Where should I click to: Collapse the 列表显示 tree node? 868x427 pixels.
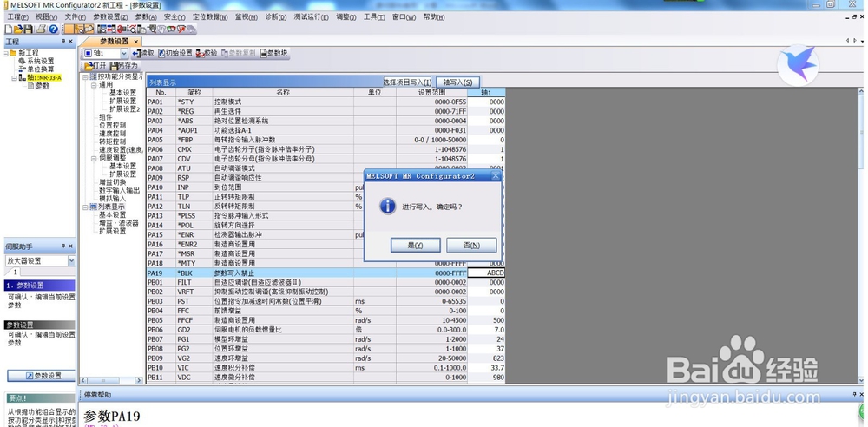85,207
